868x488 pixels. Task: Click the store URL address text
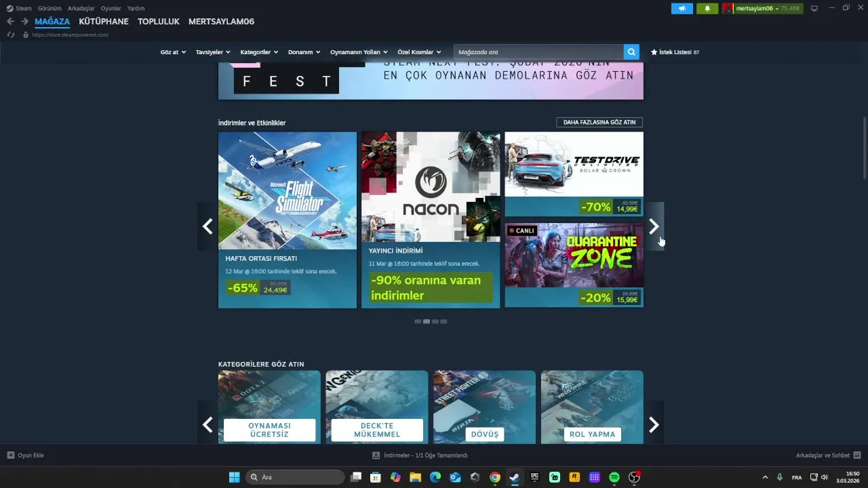70,35
